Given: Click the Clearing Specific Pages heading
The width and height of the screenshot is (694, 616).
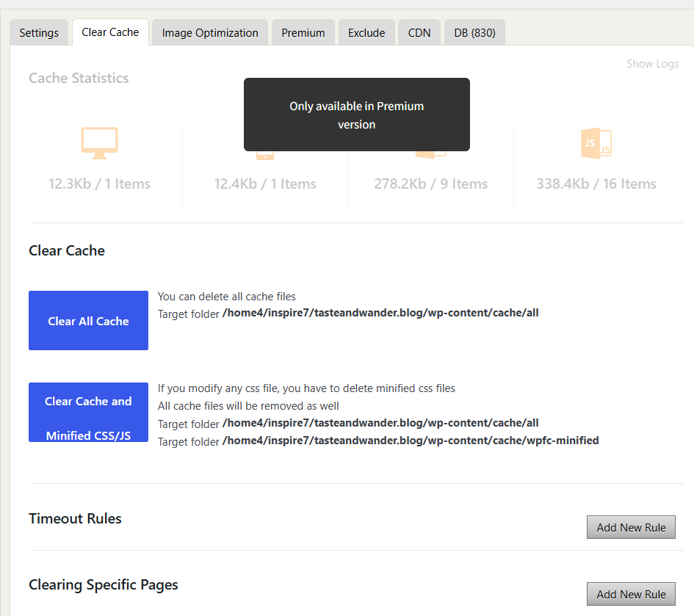Looking at the screenshot, I should pyautogui.click(x=104, y=584).
